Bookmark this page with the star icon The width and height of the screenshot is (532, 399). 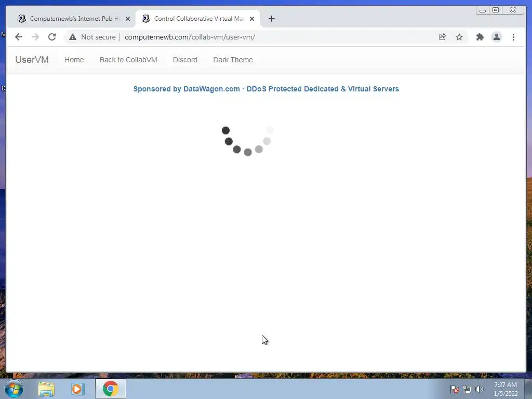[459, 37]
